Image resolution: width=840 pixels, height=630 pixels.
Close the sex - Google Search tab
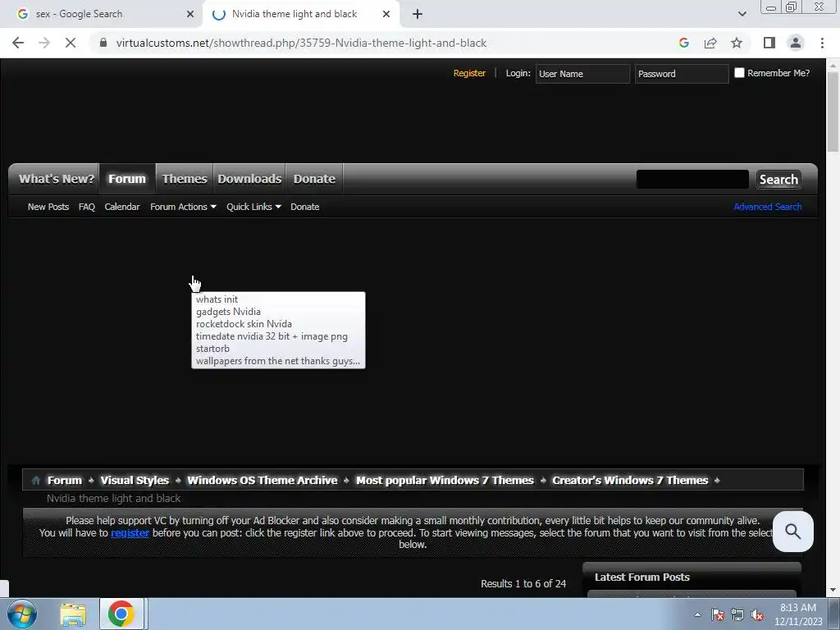(190, 14)
